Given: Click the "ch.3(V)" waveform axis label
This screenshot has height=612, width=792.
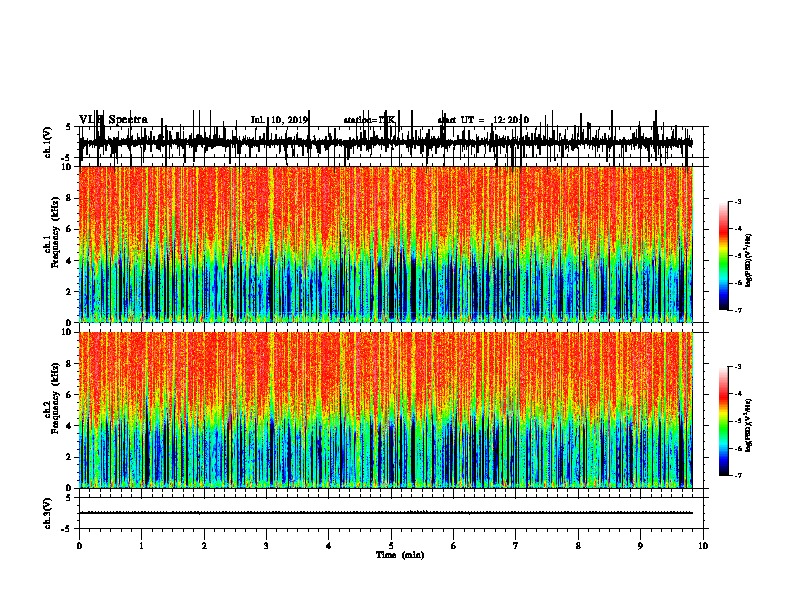Looking at the screenshot, I should tap(47, 513).
